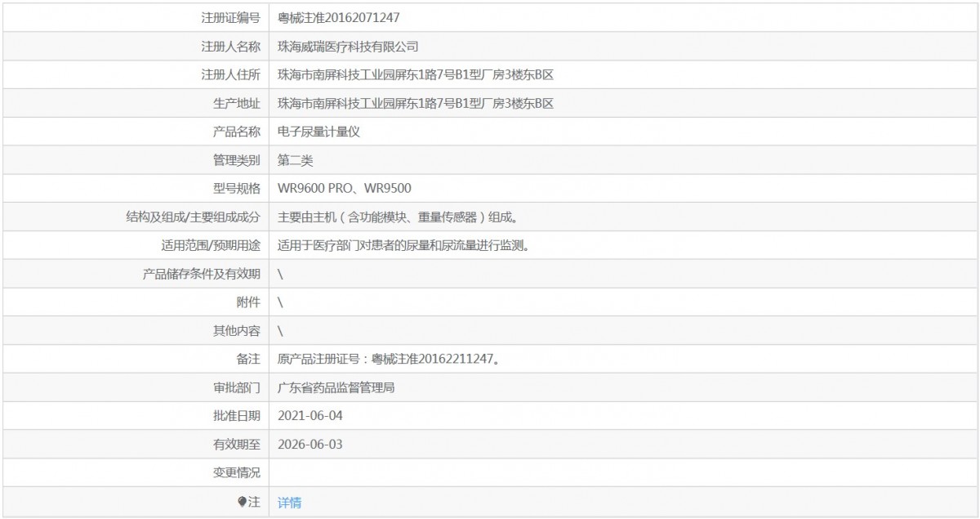Open the 详情 link in the 注 row
Screen dimensions: 980x519
tap(289, 503)
